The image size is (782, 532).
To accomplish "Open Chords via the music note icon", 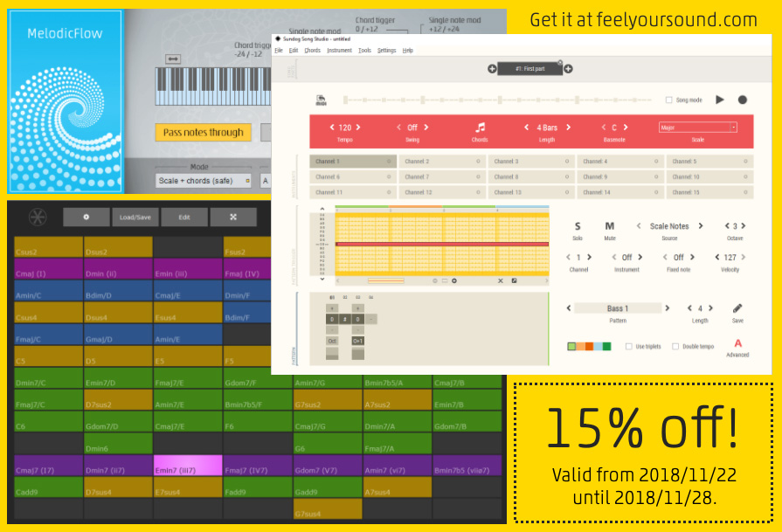I will pos(480,128).
